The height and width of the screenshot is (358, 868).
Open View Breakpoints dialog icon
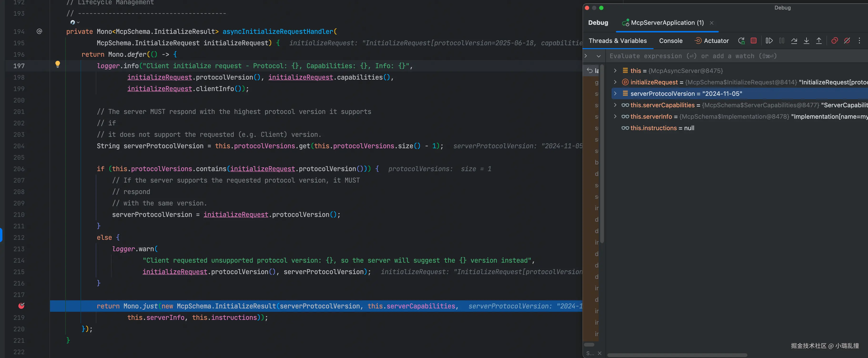[x=835, y=41]
